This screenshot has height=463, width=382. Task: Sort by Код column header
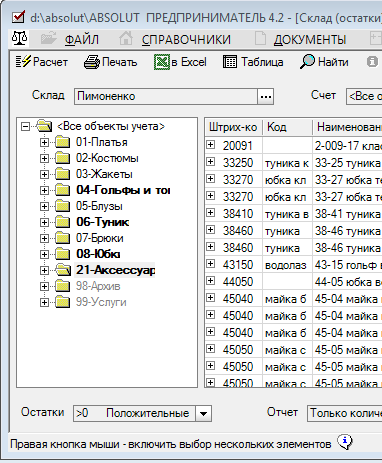coord(287,127)
